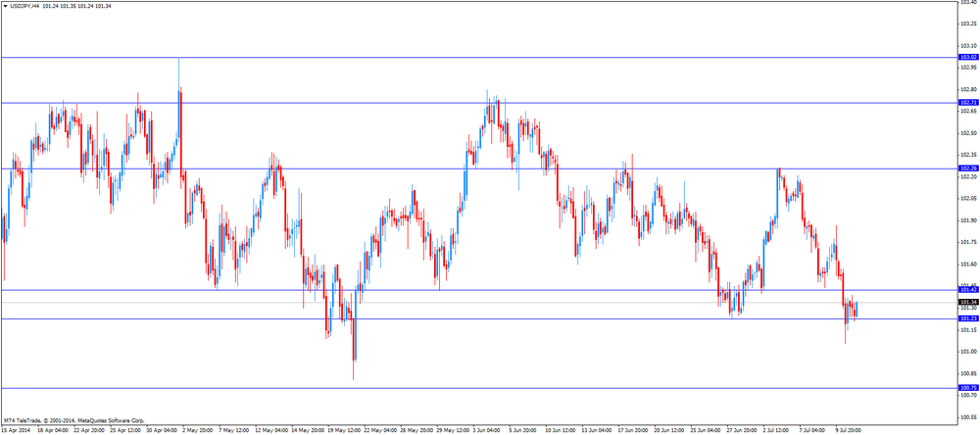Click the 101.75 price scale value

[x=969, y=242]
